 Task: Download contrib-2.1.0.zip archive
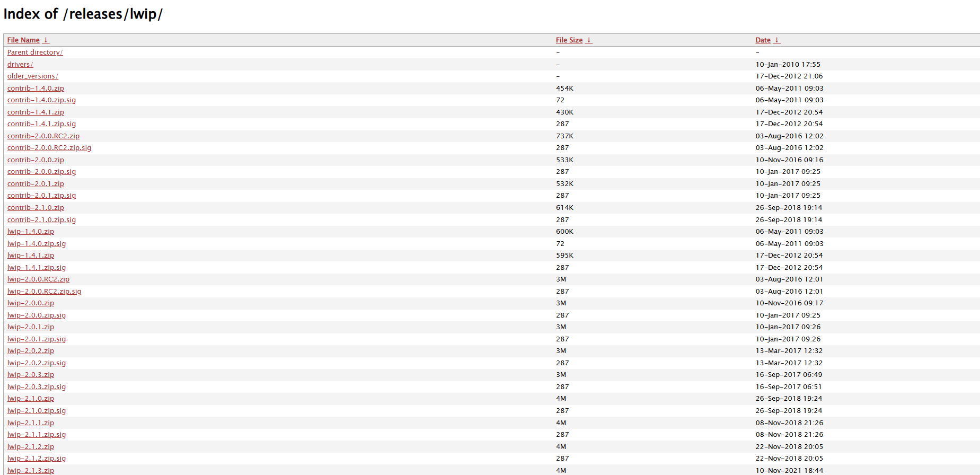pyautogui.click(x=36, y=208)
